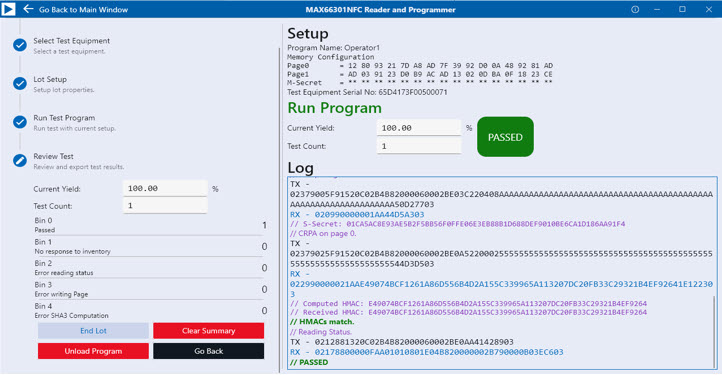This screenshot has height=375, width=722.
Task: Click the '// S-Secret:' log line
Action: (457, 224)
